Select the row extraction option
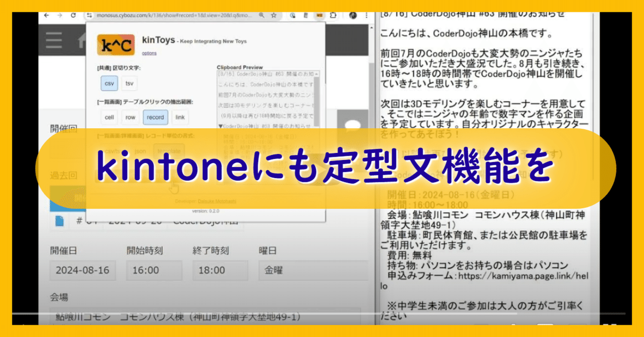644x337 pixels. (x=130, y=117)
